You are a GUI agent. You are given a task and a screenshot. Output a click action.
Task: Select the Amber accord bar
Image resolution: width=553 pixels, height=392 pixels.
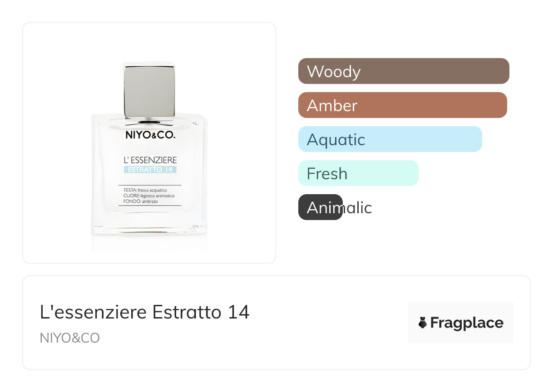coord(402,105)
